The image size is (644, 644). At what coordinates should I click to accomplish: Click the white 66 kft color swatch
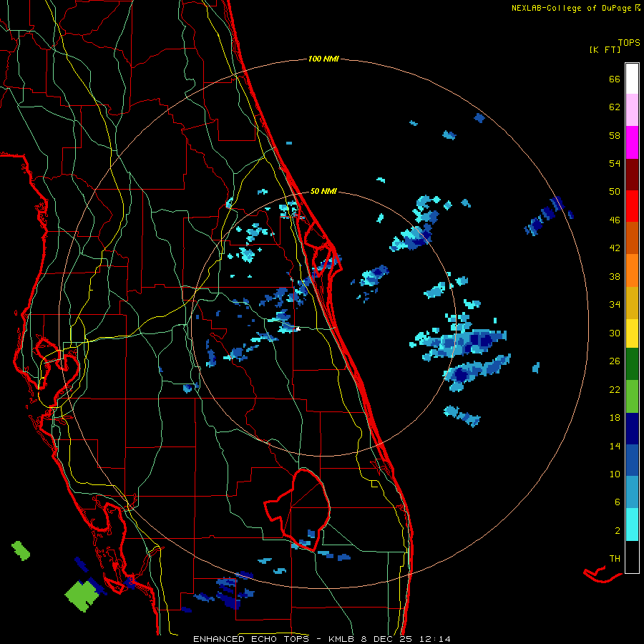point(632,79)
